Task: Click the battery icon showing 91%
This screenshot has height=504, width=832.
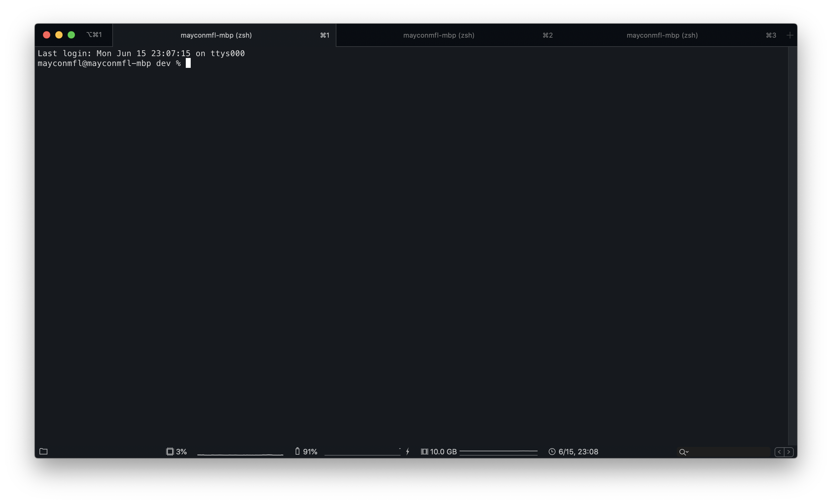Action: click(x=297, y=451)
